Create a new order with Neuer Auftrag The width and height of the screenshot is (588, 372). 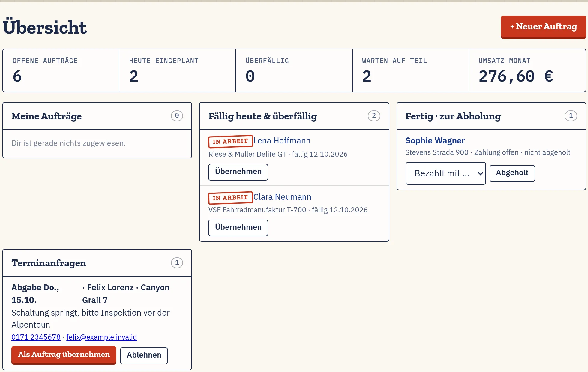(x=543, y=27)
